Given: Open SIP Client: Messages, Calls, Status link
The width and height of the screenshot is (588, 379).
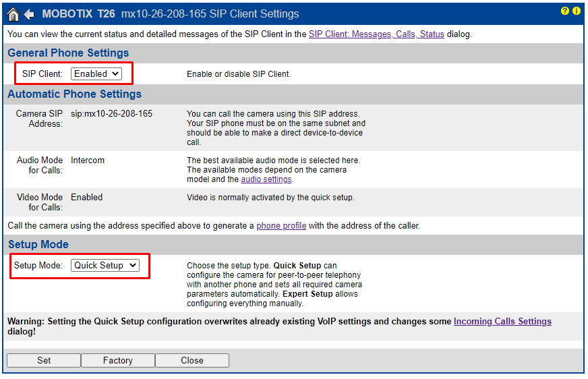Looking at the screenshot, I should (x=376, y=34).
